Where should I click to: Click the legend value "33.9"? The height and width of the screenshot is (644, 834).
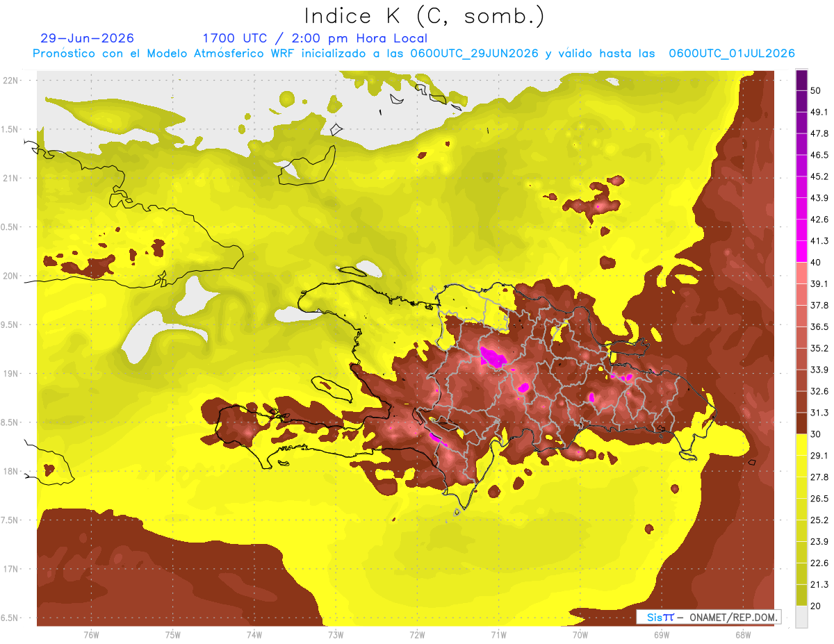click(819, 370)
